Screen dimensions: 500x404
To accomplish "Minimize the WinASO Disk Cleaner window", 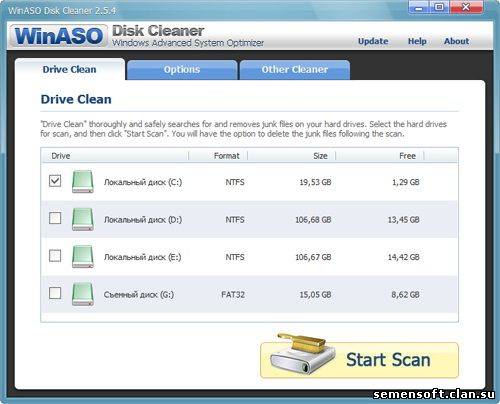I will coord(419,7).
